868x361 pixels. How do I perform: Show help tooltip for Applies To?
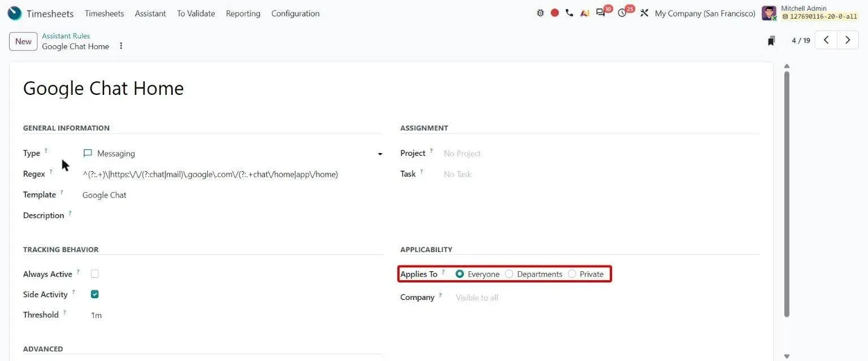coord(443,271)
